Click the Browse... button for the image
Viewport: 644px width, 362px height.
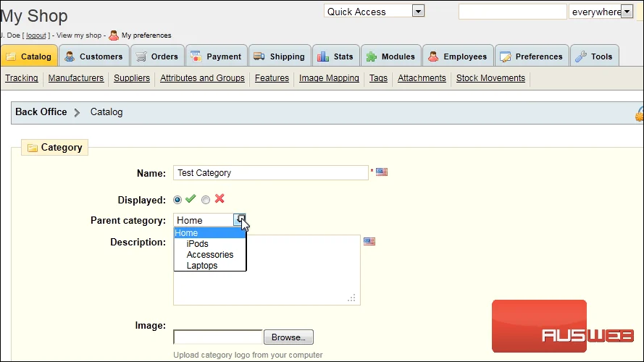pyautogui.click(x=288, y=337)
